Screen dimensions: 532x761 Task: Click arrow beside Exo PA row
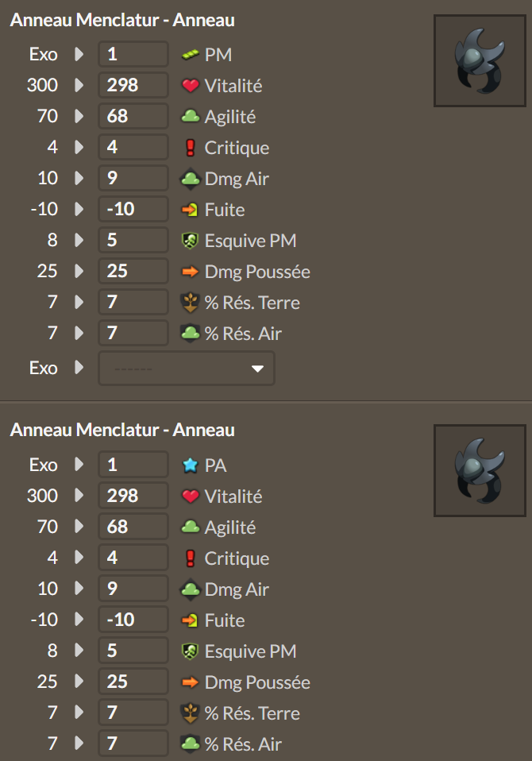tap(79, 465)
